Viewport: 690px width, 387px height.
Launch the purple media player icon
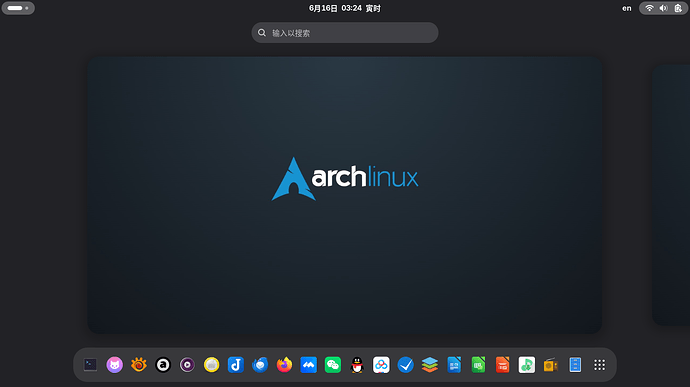(x=187, y=365)
